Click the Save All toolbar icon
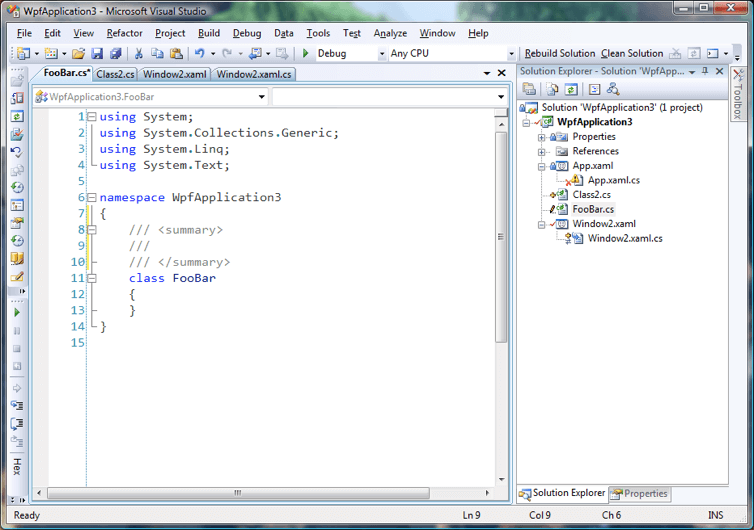754x530 pixels. pyautogui.click(x=115, y=54)
